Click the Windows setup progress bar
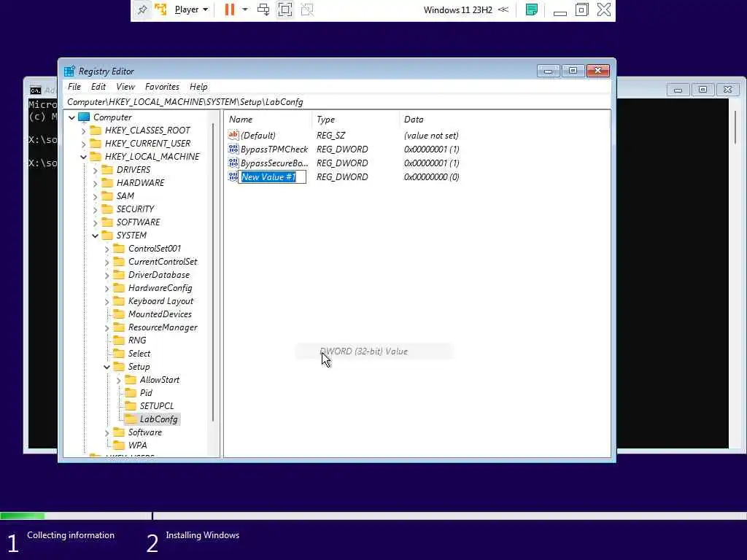Image resolution: width=747 pixels, height=560 pixels. pyautogui.click(x=373, y=516)
